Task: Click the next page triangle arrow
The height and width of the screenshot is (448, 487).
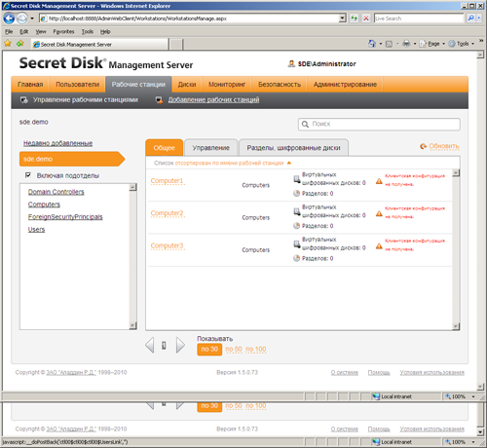Action: coord(180,345)
